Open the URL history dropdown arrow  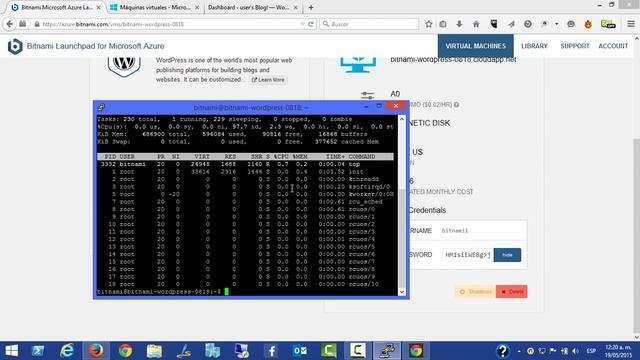302,24
